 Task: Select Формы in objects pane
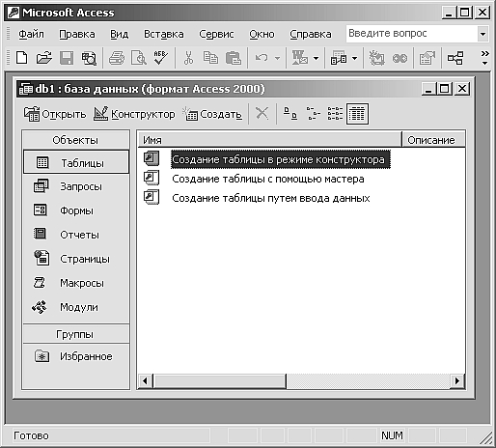76,210
